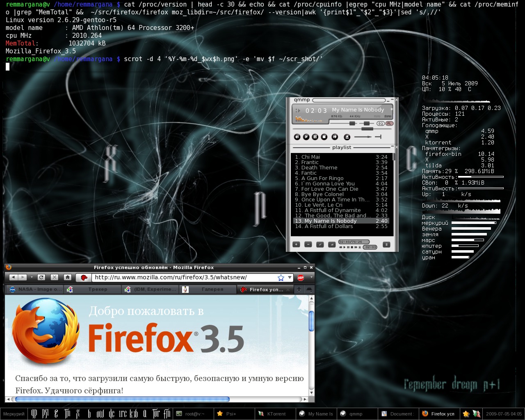Viewport: 525px width, 420px height.
Task: Click qmmp playlist remove (−) button
Action: click(x=308, y=244)
